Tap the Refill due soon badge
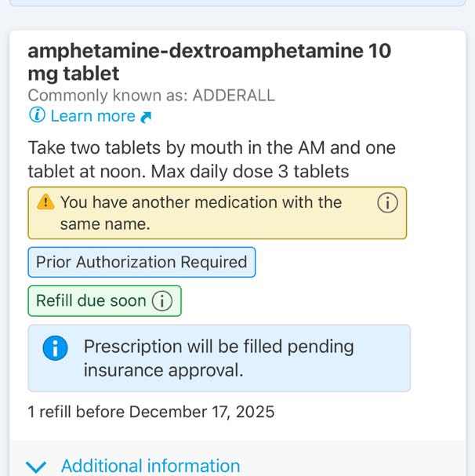The image size is (475, 476). [92, 301]
